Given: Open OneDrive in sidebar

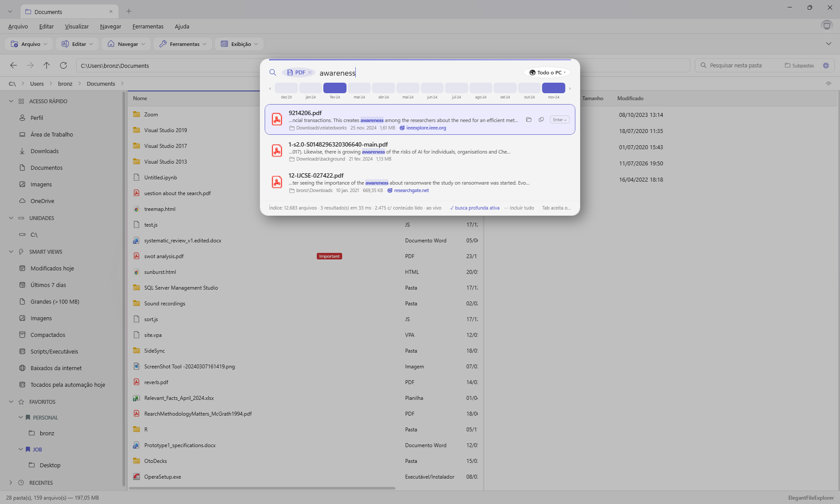Looking at the screenshot, I should (x=42, y=201).
